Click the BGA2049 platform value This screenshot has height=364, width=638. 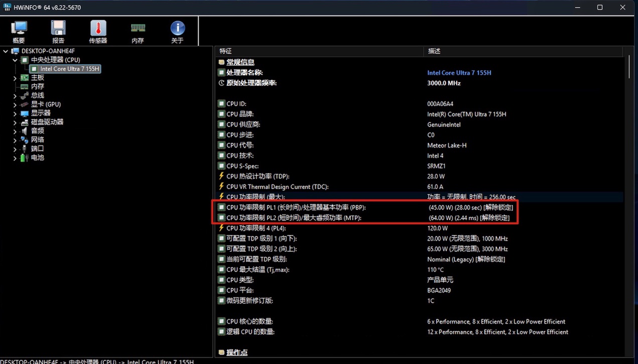tap(439, 290)
